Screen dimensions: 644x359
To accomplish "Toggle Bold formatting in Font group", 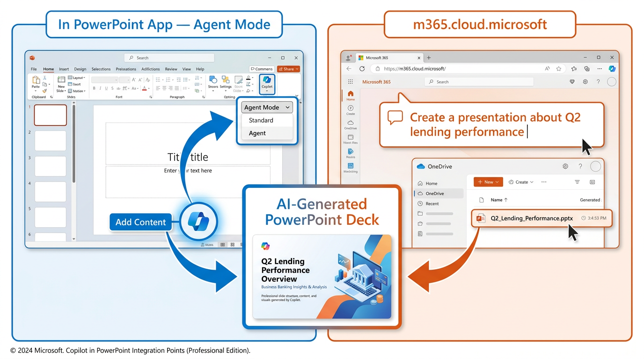I will pos(94,88).
